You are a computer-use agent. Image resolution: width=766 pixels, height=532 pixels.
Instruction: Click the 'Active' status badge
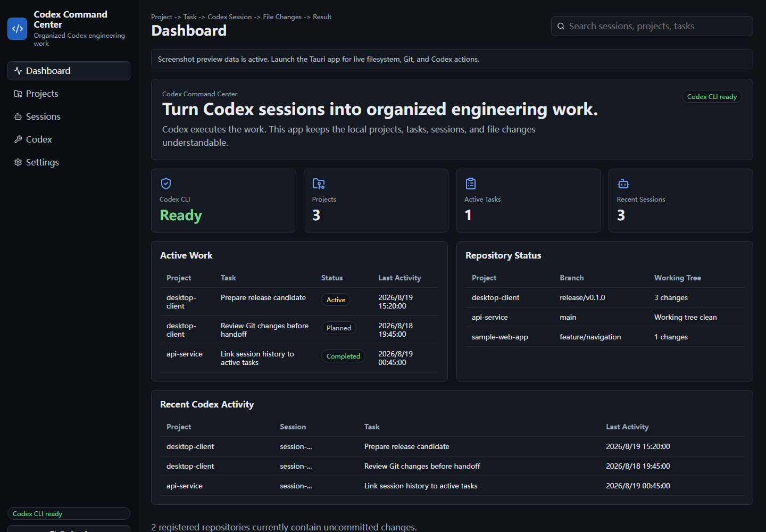[336, 300]
